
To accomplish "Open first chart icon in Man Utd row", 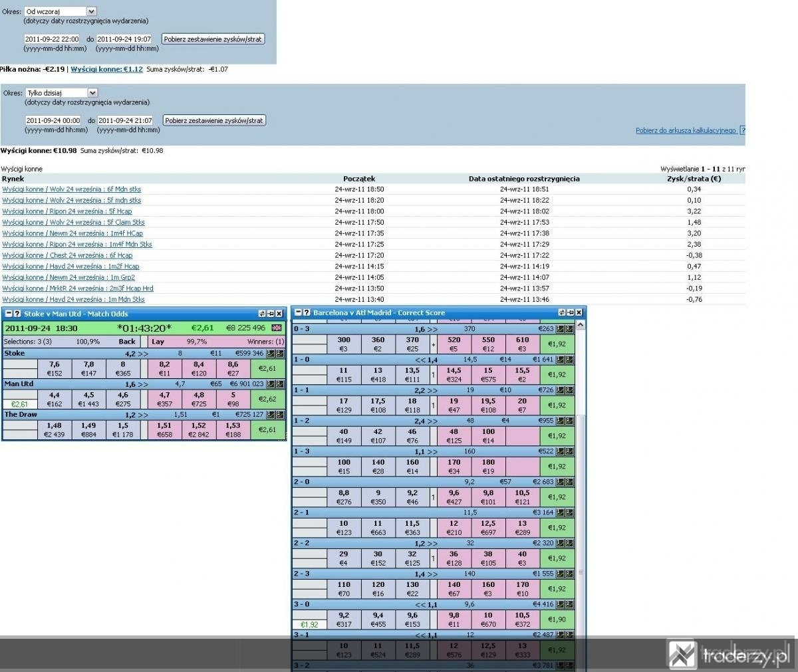I will [x=271, y=384].
